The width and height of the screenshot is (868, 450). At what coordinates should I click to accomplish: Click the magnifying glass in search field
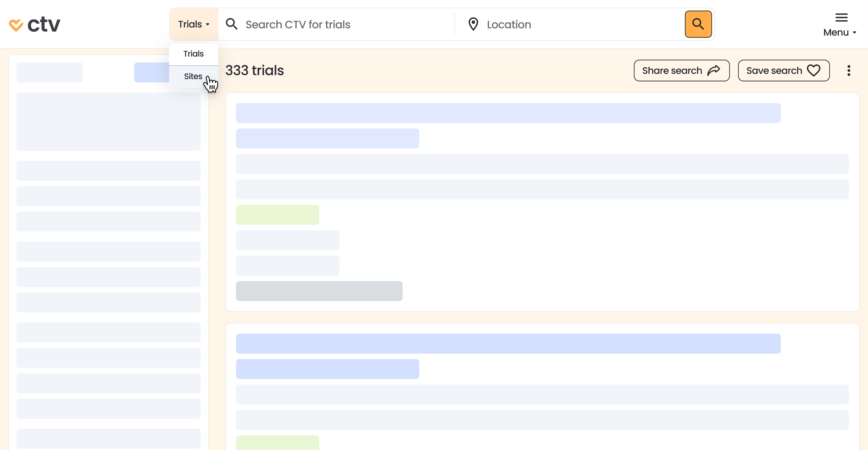click(x=232, y=24)
